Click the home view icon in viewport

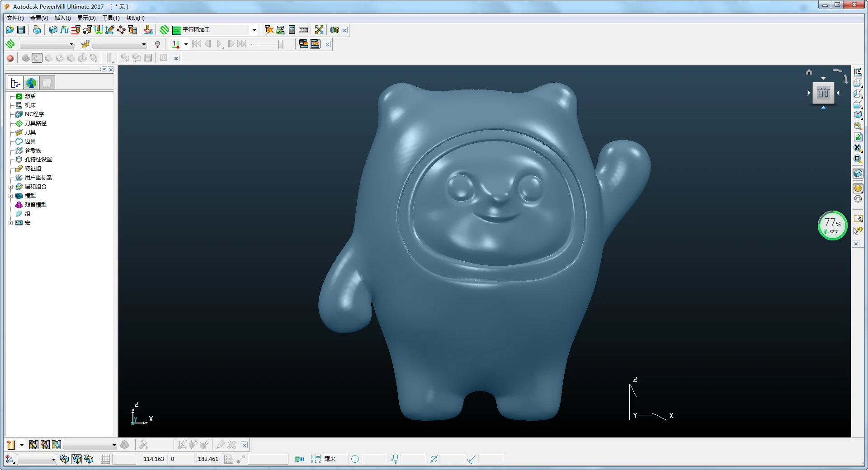809,72
